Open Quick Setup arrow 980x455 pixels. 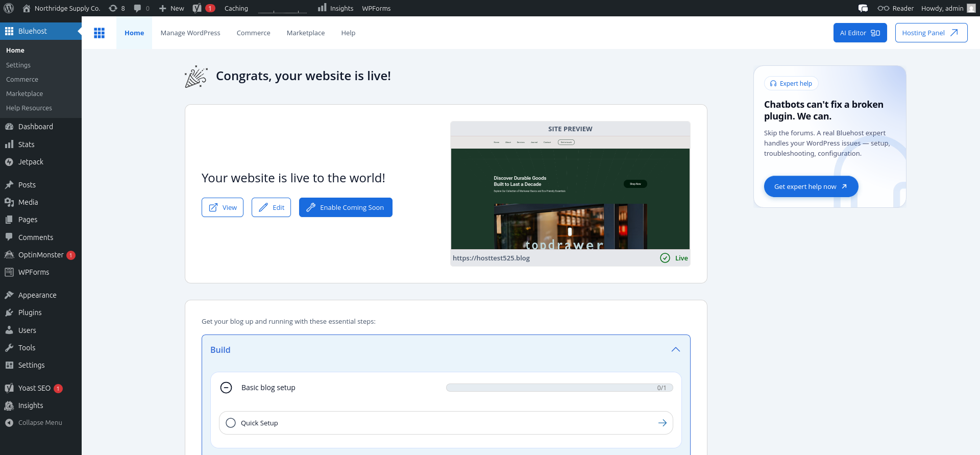click(663, 423)
